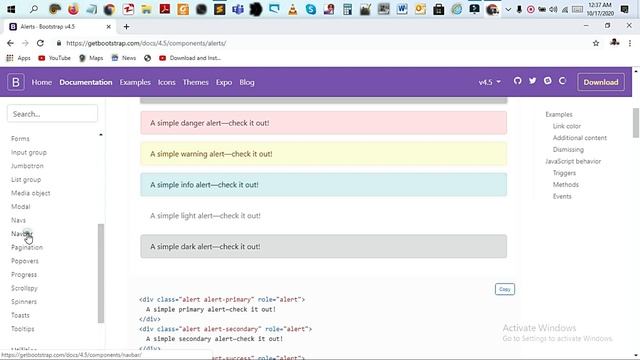Open Themes in the navbar

pos(196,82)
